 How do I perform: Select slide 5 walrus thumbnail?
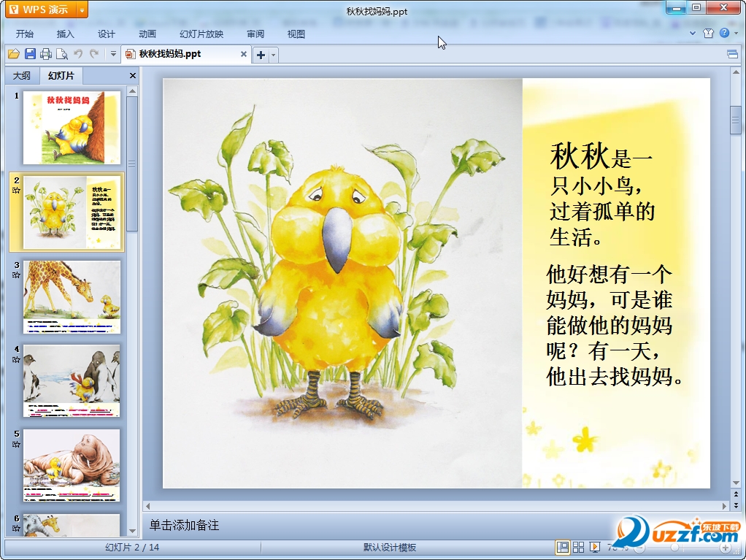click(72, 465)
